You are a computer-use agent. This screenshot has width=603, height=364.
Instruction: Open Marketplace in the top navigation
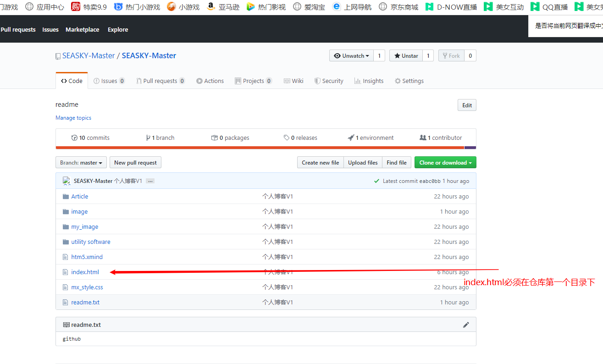(82, 29)
